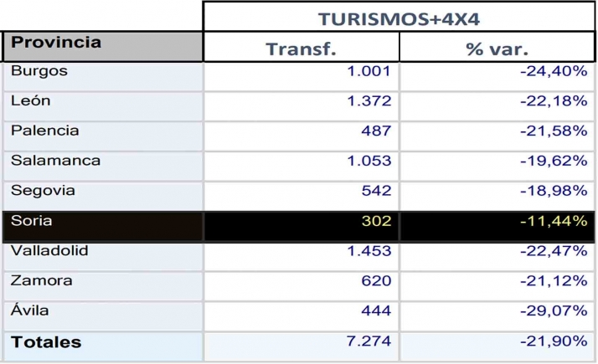598x364 pixels.
Task: Click the TURISMOS+4X4 header cell
Action: (398, 18)
